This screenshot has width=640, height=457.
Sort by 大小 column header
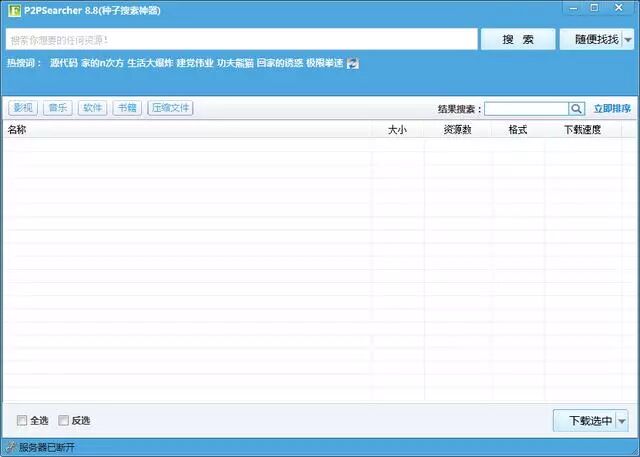[397, 130]
